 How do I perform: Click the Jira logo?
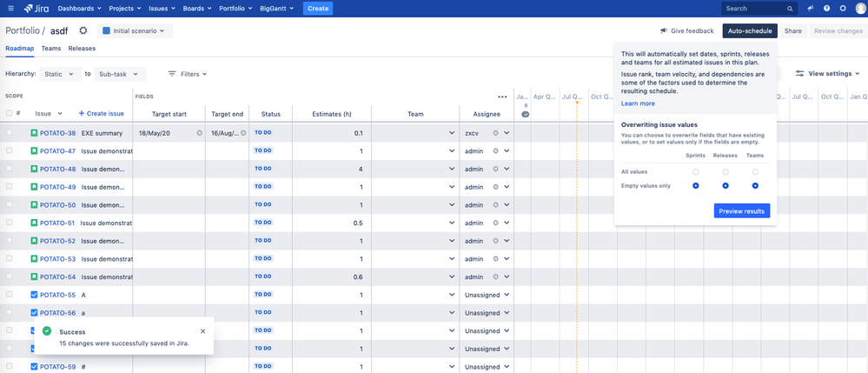pos(37,9)
